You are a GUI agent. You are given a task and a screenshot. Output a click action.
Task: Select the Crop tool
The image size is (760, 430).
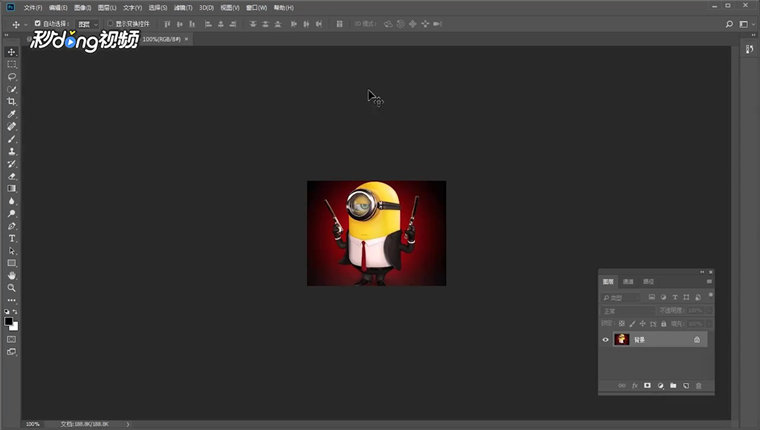pos(12,101)
